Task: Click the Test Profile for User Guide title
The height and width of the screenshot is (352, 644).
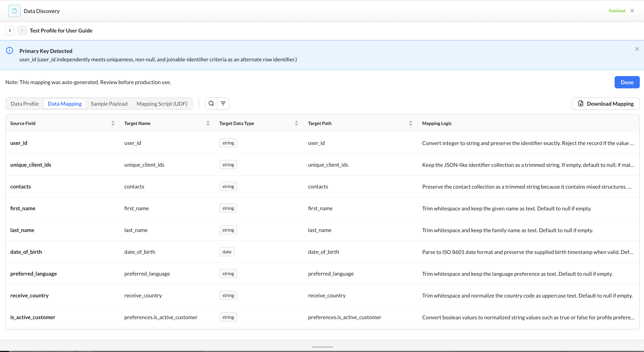Action: [x=61, y=31]
